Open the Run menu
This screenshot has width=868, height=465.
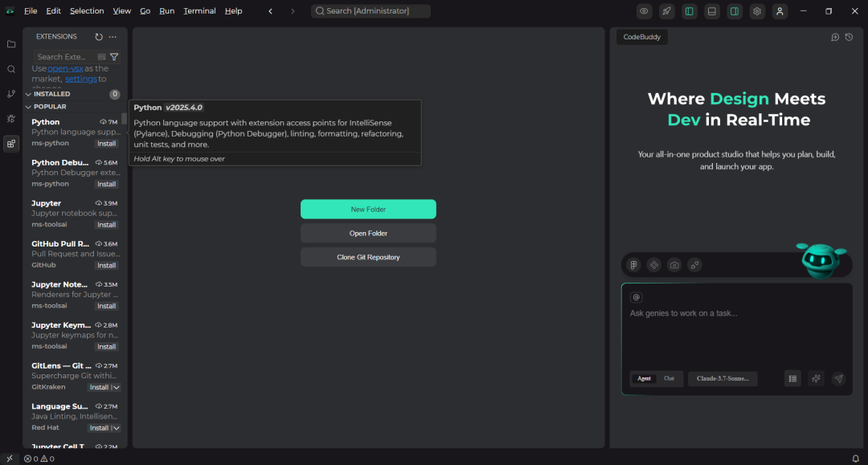tap(166, 11)
